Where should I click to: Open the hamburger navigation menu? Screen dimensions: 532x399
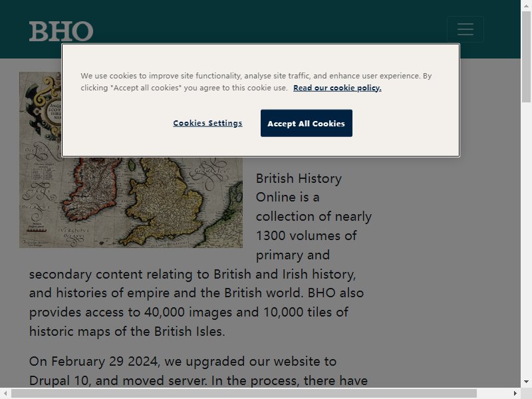point(465,29)
